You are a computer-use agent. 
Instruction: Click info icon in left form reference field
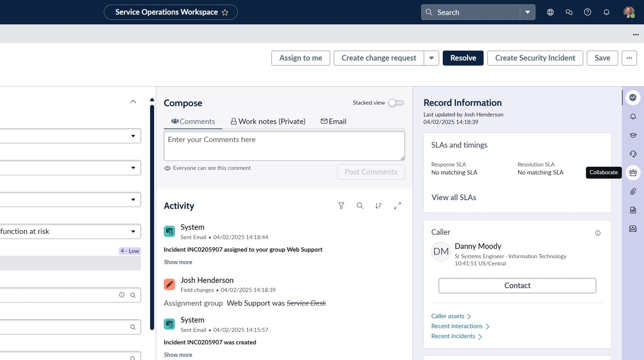coord(121,295)
